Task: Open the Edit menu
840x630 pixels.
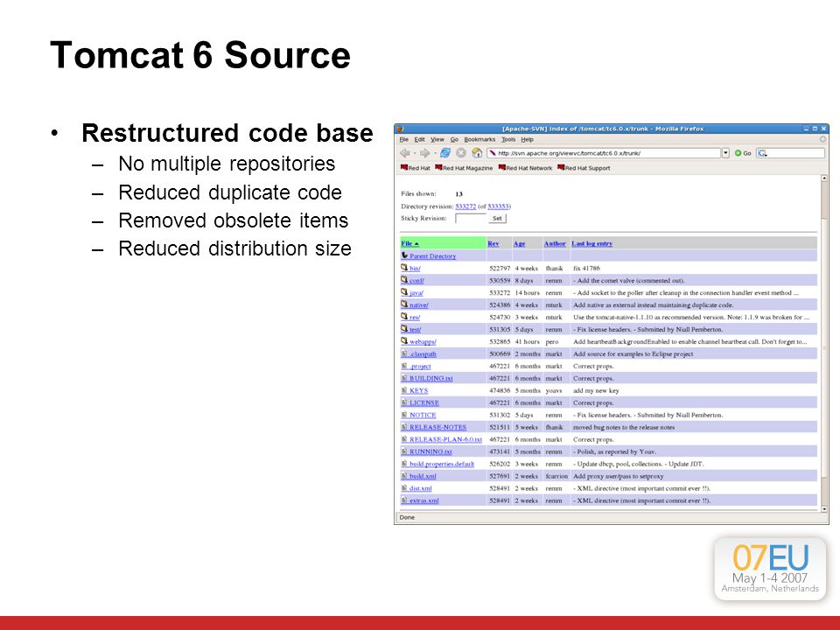Action: point(419,139)
